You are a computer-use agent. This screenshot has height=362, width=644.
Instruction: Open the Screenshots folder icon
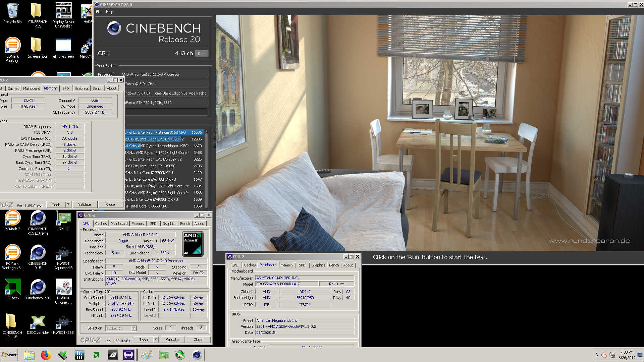(38, 48)
